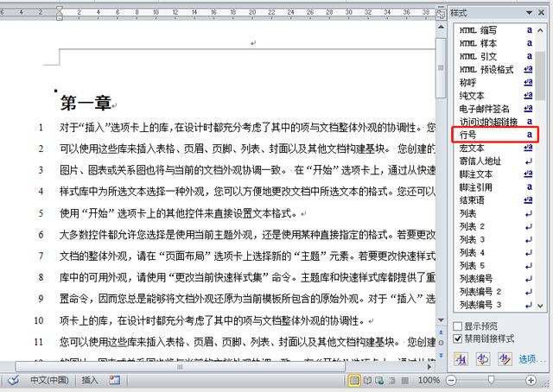553x392 pixels.
Task: Place cursor in the 第一章 heading
Action: (x=86, y=103)
